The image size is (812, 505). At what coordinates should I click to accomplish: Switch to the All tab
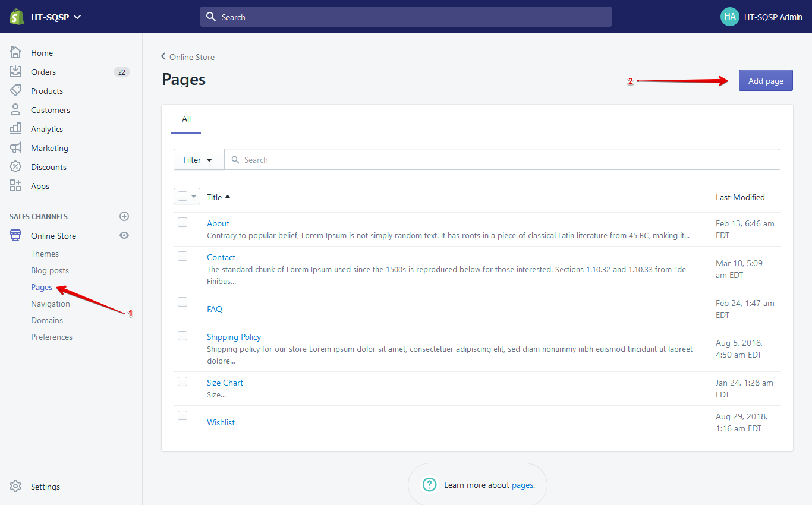[x=186, y=119]
